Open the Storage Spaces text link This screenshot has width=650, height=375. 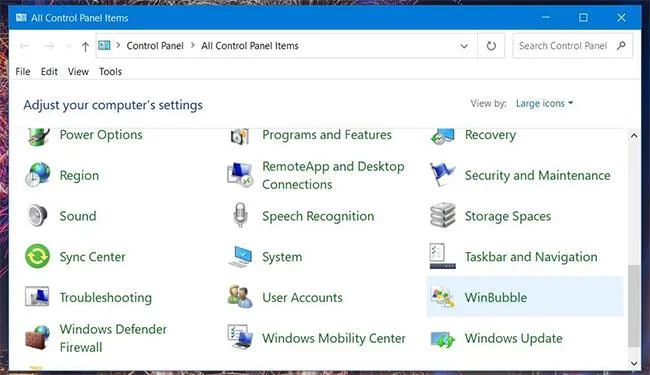click(x=508, y=216)
